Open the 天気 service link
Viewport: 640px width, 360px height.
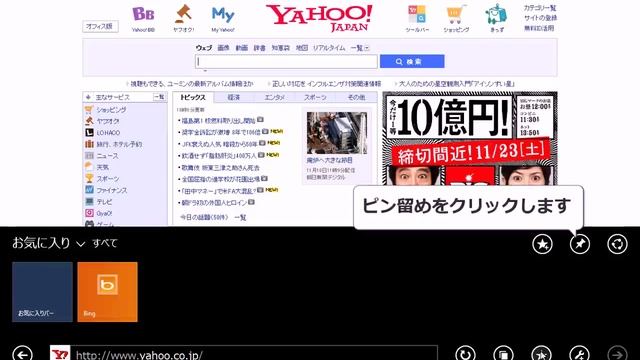[102, 167]
